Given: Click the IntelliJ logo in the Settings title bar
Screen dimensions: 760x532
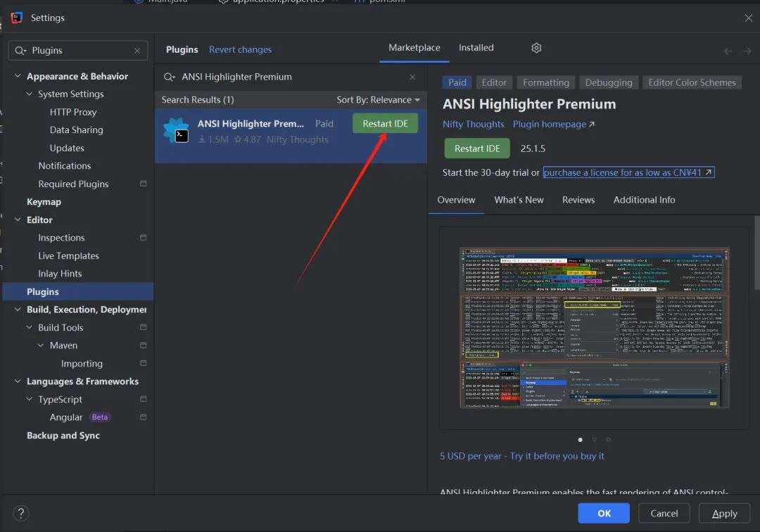Looking at the screenshot, I should [16, 18].
